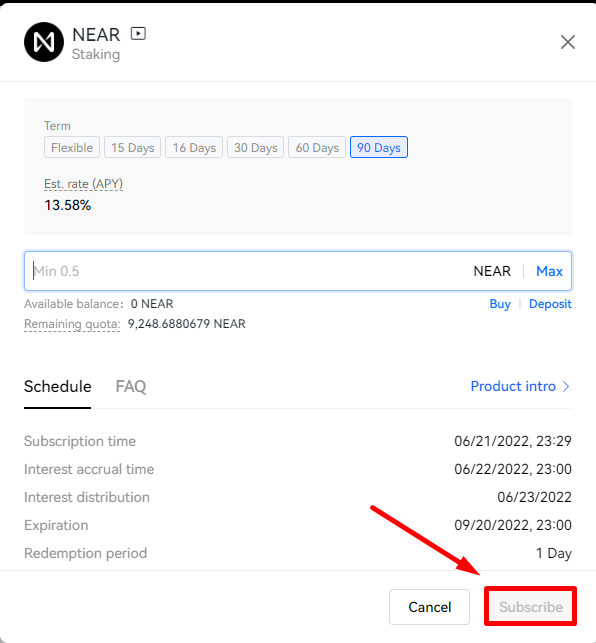Open the Deposit link
Viewport: 596px width, 643px height.
tap(550, 304)
